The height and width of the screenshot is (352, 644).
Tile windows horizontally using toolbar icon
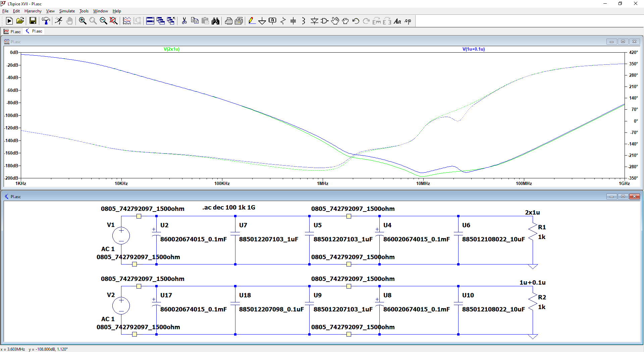pos(150,21)
